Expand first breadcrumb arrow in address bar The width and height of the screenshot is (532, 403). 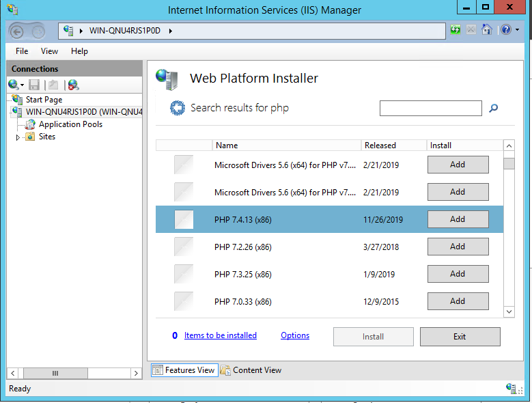tap(81, 31)
